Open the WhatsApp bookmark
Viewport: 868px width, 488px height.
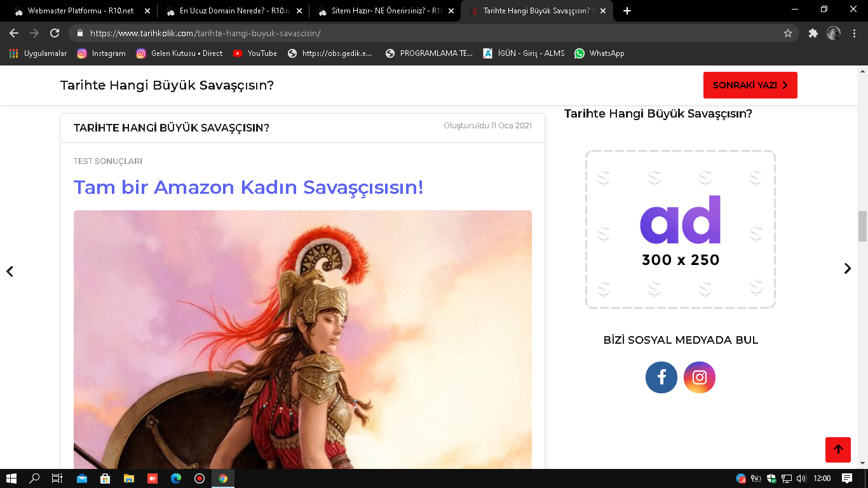pos(599,53)
